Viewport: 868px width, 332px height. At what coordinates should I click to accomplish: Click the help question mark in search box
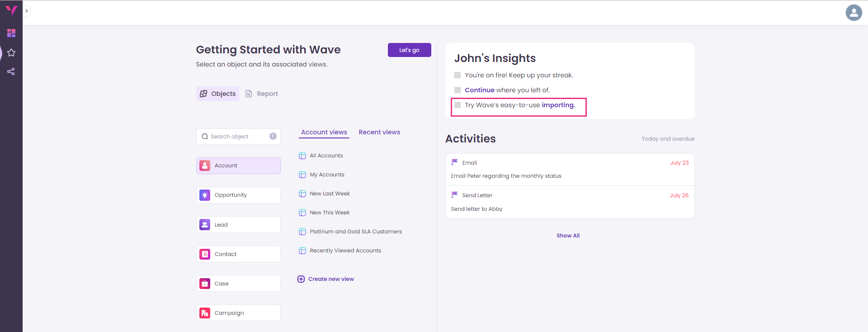point(273,136)
